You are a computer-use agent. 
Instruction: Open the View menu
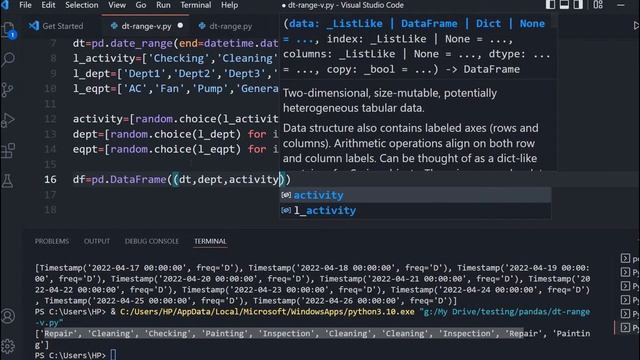tap(117, 5)
